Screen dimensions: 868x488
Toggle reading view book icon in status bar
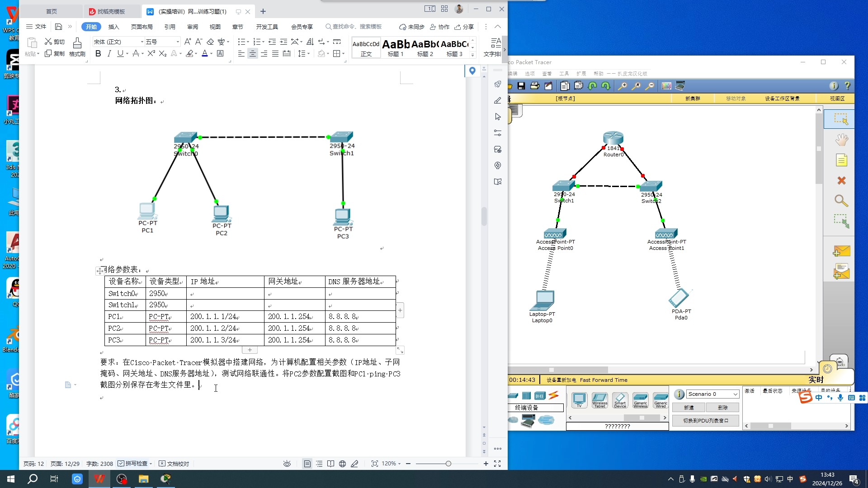331,464
